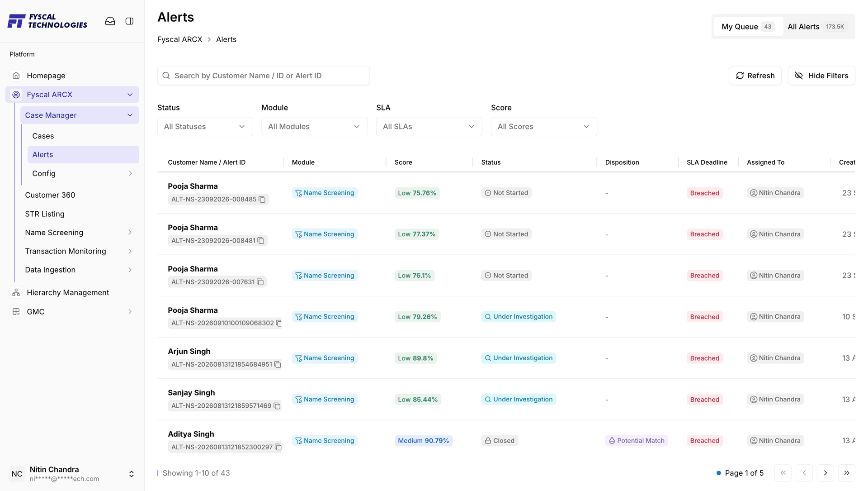Expand the Name Screening submenu

click(130, 233)
